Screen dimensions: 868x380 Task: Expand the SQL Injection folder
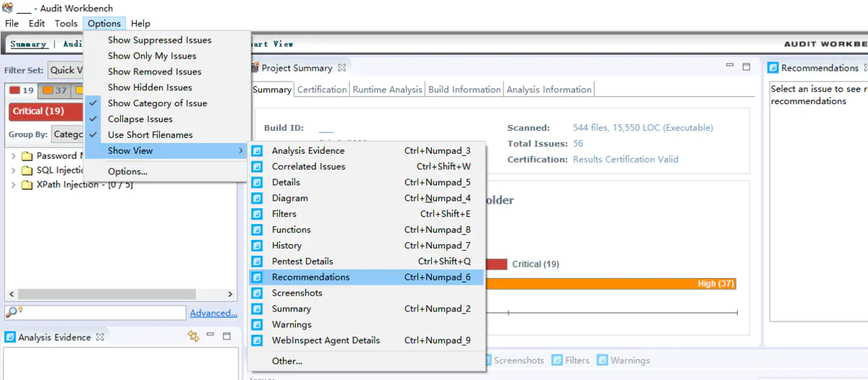[14, 170]
